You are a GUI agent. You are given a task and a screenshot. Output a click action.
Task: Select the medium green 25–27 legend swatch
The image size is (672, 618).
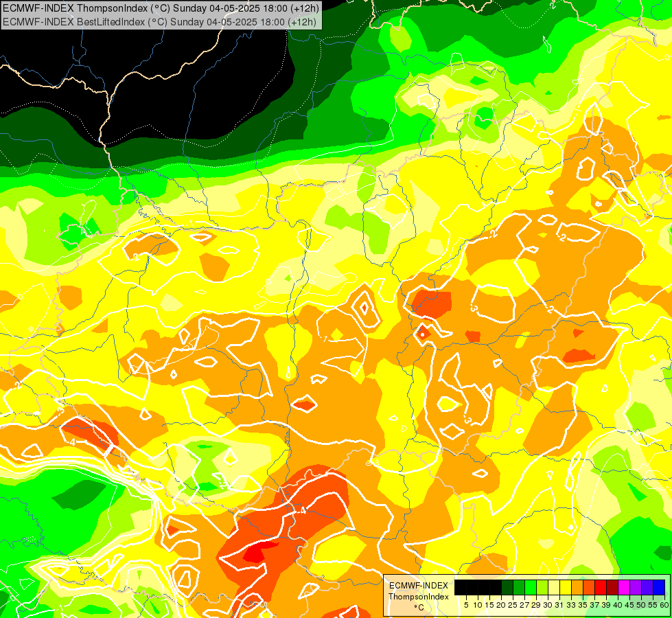click(x=518, y=587)
